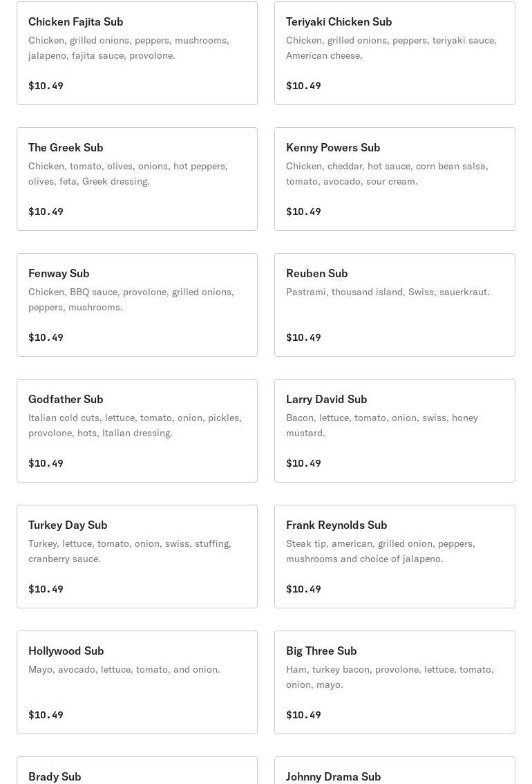The width and height of the screenshot is (532, 784).
Task: Click the Turkey Day Sub description text
Action: [x=130, y=551]
